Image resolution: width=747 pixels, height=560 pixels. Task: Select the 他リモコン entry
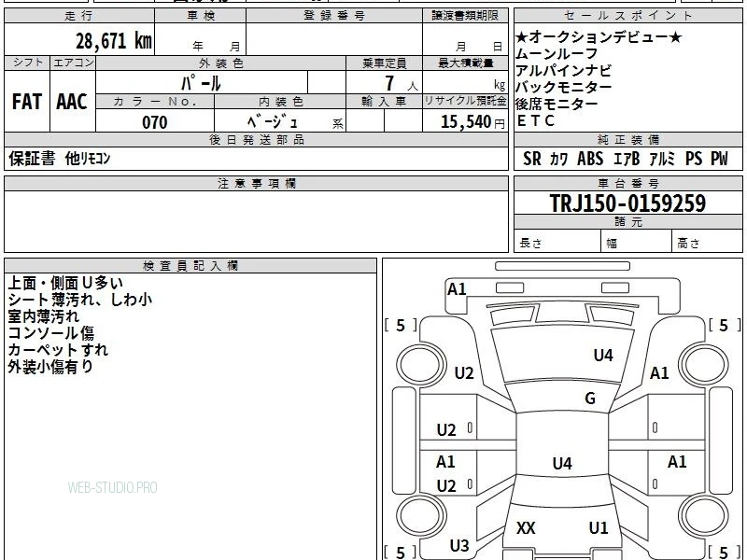(x=87, y=159)
